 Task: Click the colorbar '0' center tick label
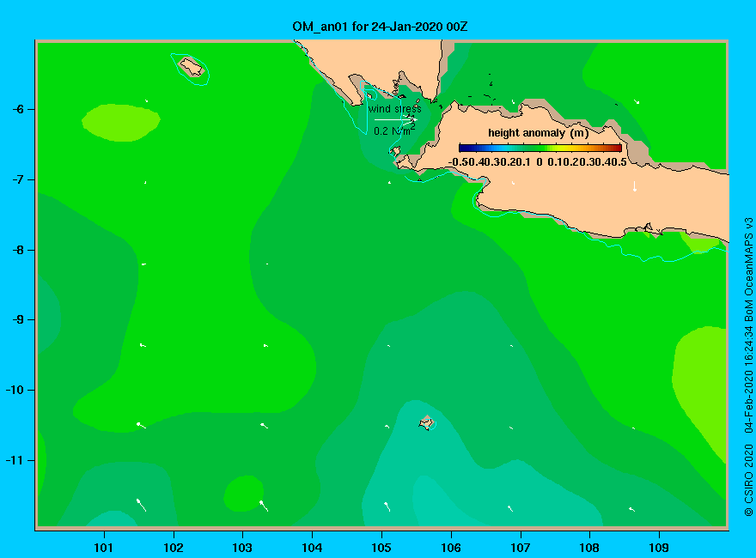[x=540, y=162]
